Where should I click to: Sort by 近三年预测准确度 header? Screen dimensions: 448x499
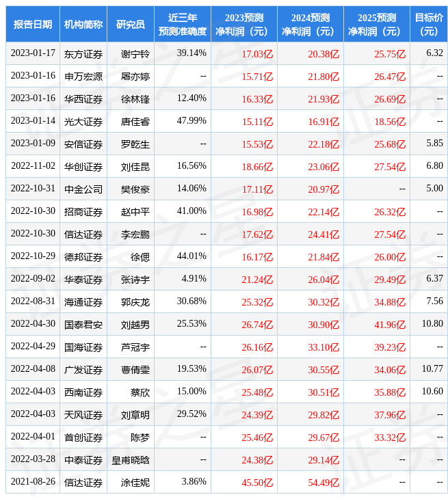point(182,24)
